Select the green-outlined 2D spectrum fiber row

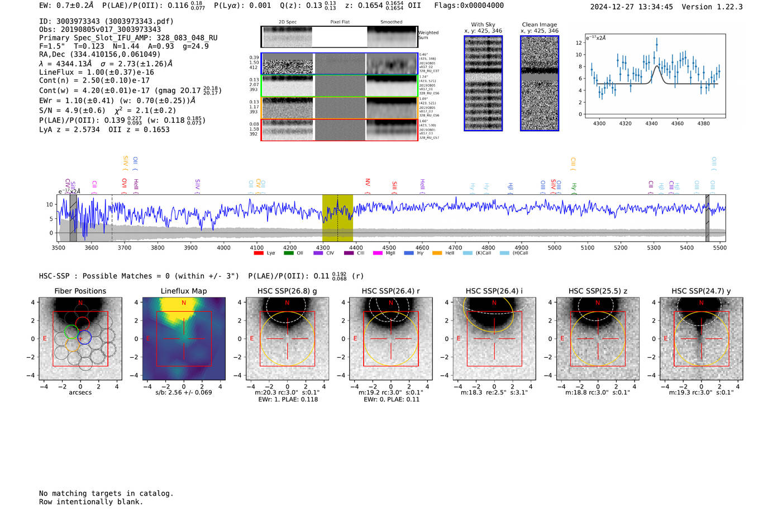pyautogui.click(x=340, y=86)
